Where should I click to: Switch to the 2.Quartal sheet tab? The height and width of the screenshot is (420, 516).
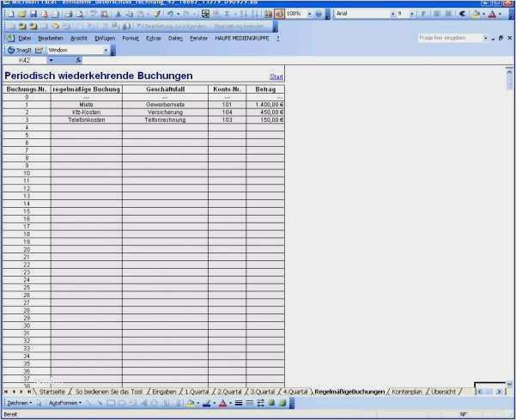tap(229, 392)
